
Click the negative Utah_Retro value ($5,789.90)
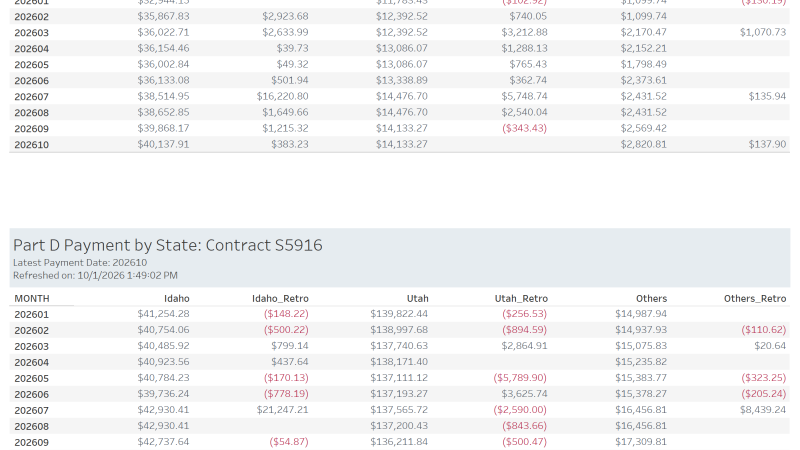pos(520,378)
